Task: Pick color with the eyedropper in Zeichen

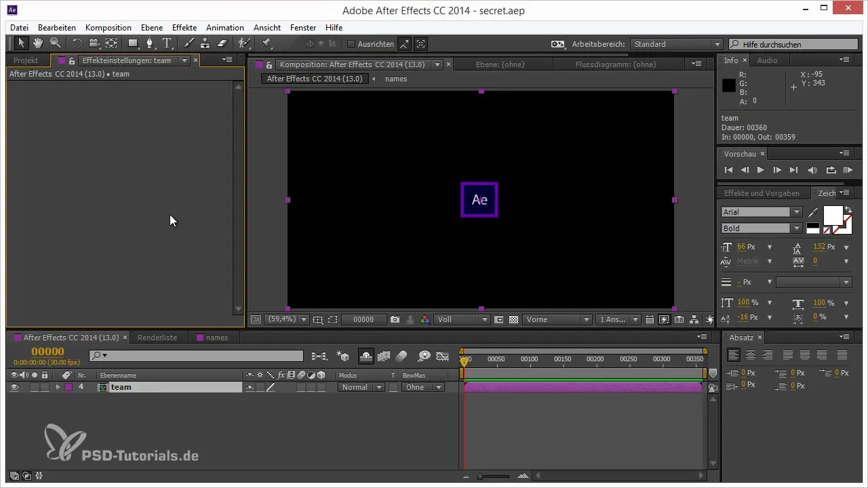Action: [x=813, y=213]
